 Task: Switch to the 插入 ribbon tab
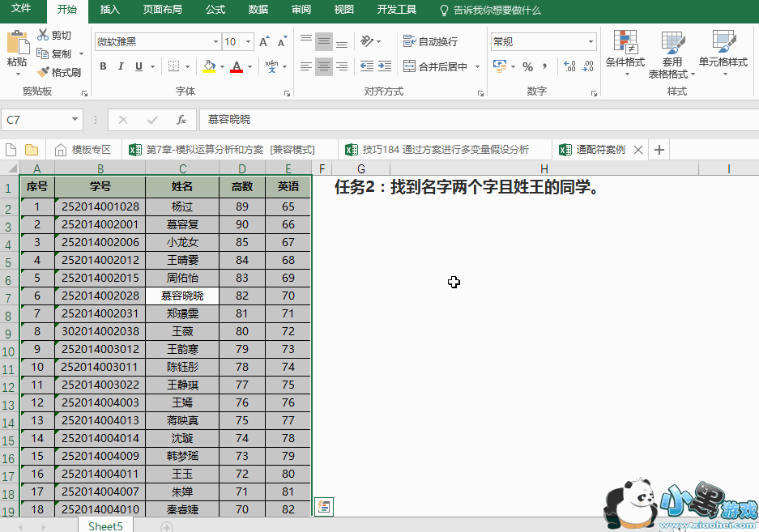[109, 10]
